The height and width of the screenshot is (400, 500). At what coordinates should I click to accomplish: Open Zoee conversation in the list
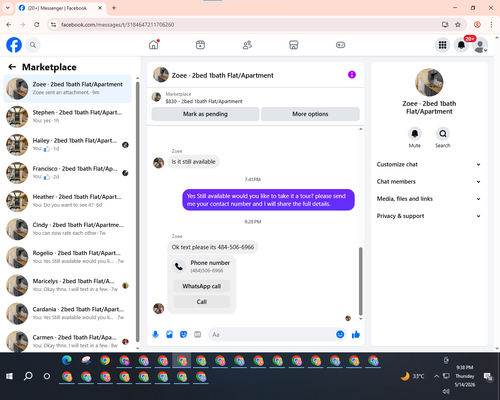click(67, 89)
